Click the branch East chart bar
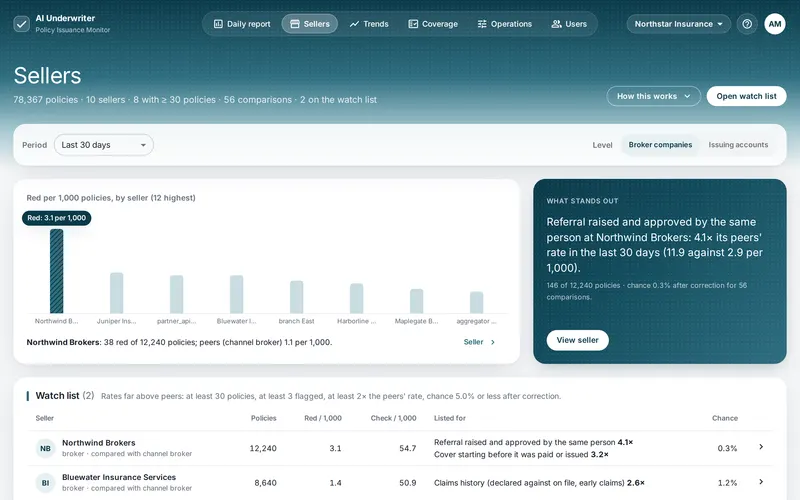800x500 pixels. [x=296, y=297]
